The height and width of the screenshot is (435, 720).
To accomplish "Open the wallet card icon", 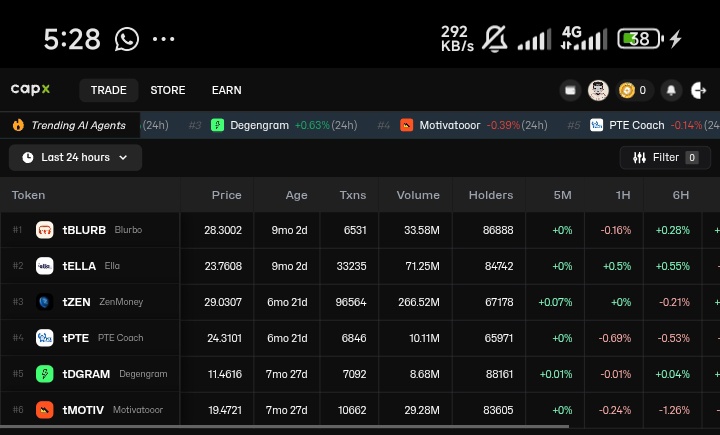I will [x=570, y=90].
